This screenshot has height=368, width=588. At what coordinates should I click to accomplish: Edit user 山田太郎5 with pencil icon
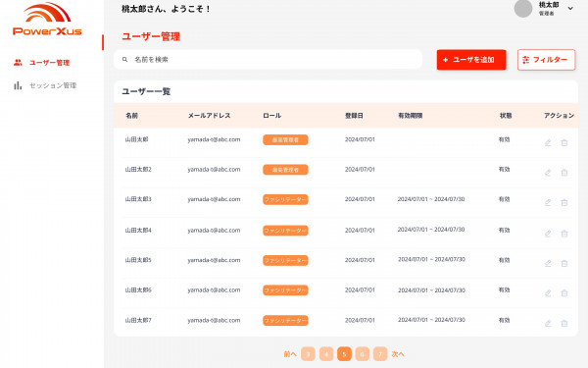(x=548, y=264)
